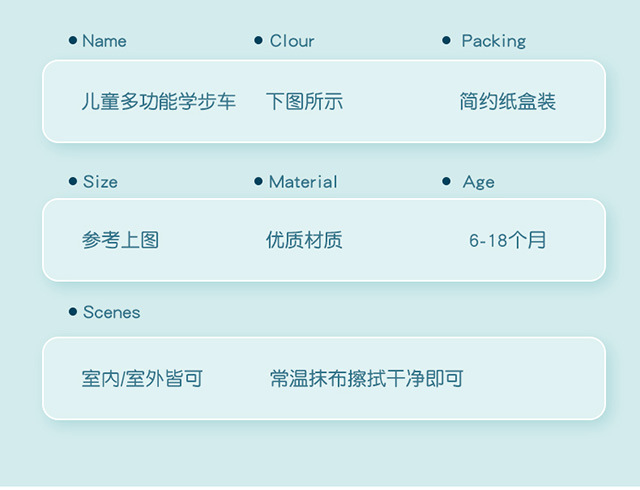The width and height of the screenshot is (640, 490).
Task: Click the bullet dot before Clour
Action: click(x=260, y=40)
